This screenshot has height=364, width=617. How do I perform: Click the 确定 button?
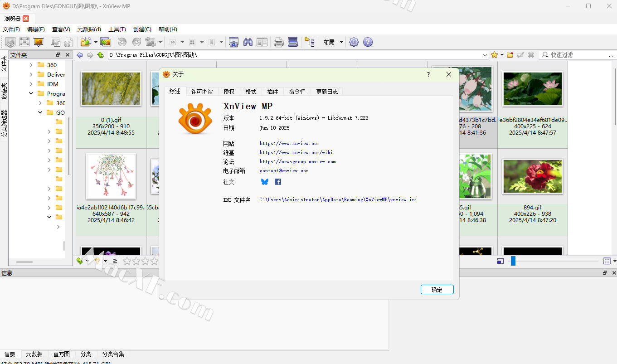point(437,290)
